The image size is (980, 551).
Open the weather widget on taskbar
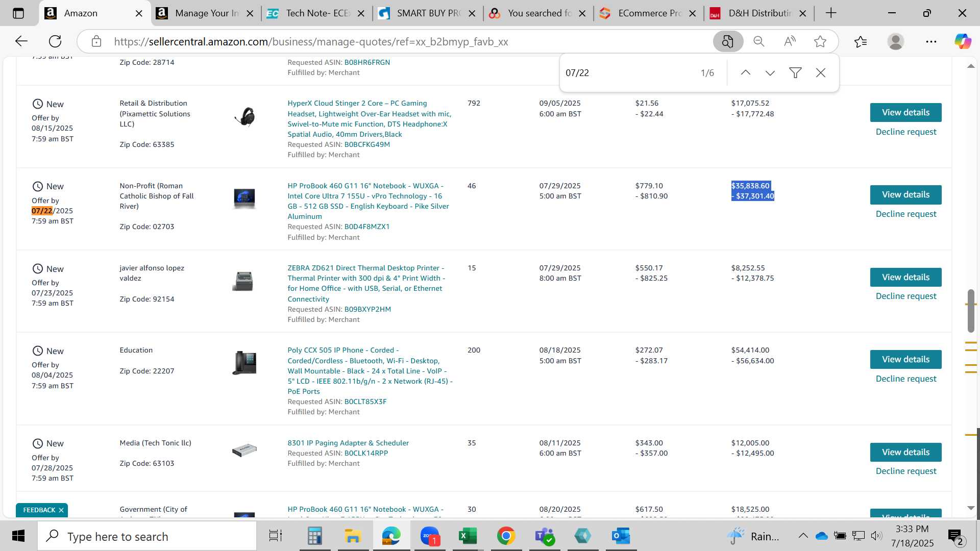[x=753, y=536]
